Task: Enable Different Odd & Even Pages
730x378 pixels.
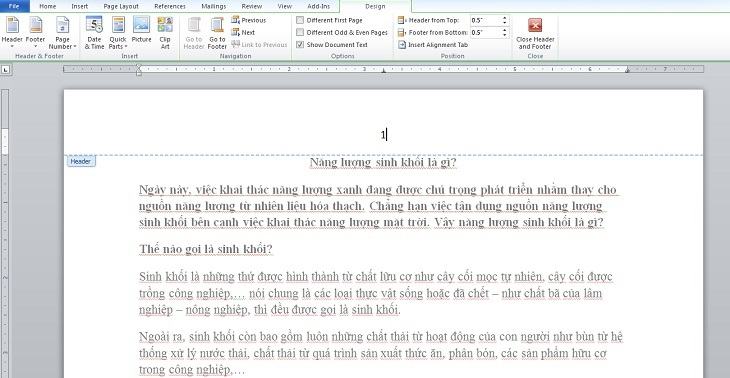Action: (342, 33)
